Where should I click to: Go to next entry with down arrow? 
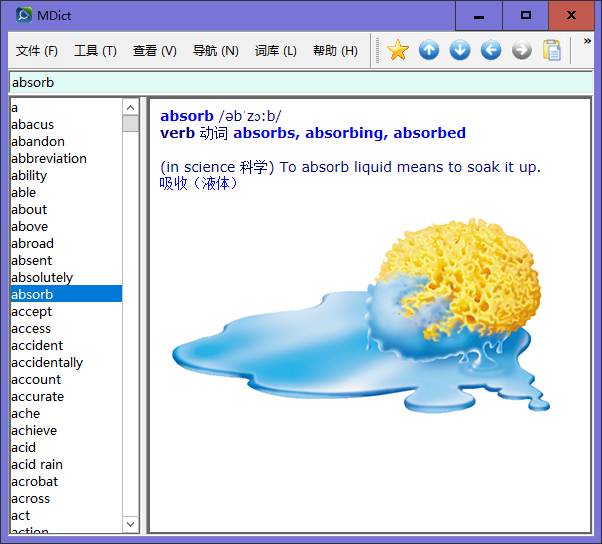pos(460,50)
